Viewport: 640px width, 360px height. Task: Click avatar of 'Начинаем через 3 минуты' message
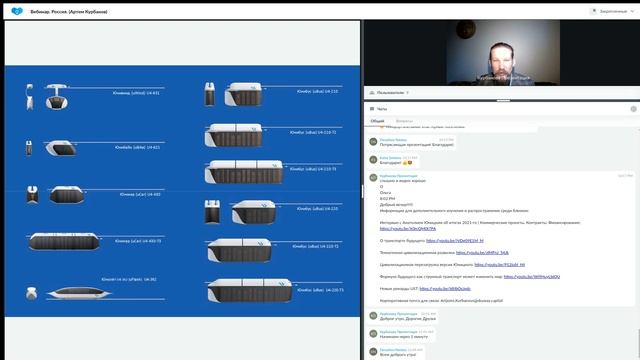point(373,333)
